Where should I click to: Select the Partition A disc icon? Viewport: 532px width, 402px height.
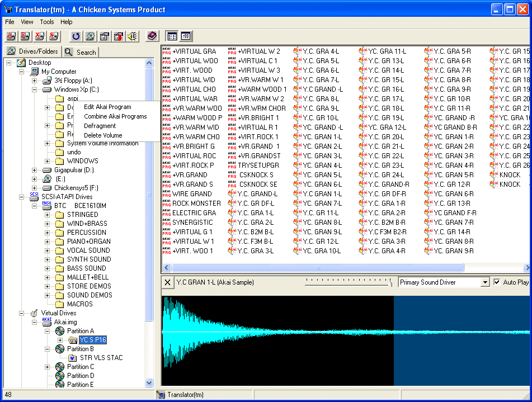click(60, 331)
